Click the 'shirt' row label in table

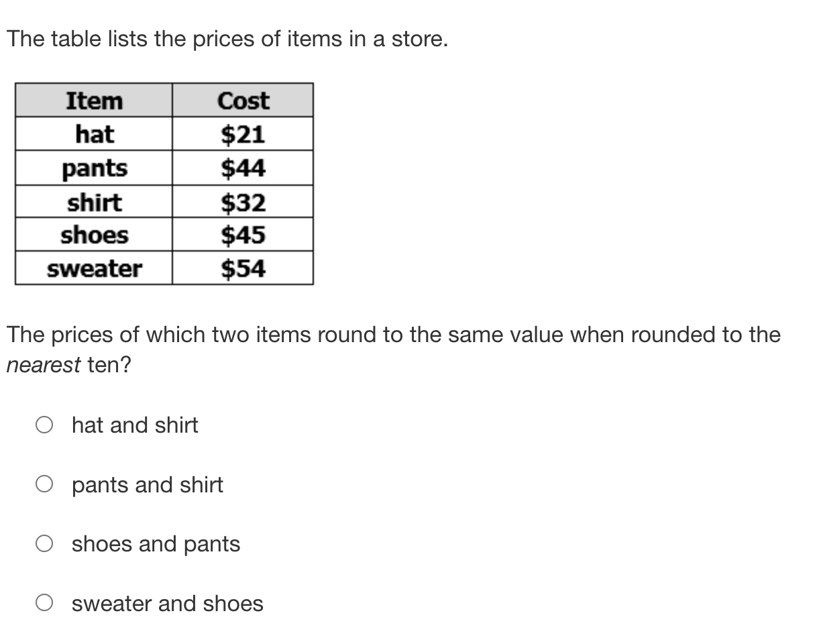(x=94, y=202)
